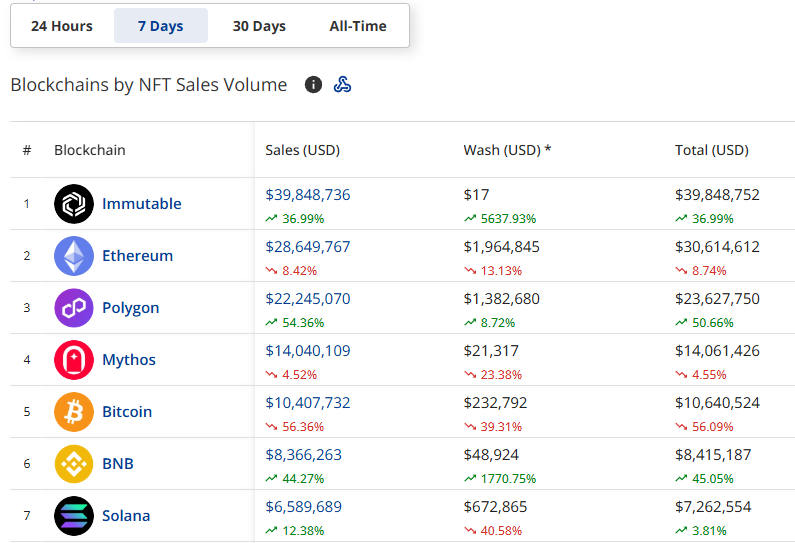Click Ethereum sales value $28,649,767

(308, 247)
